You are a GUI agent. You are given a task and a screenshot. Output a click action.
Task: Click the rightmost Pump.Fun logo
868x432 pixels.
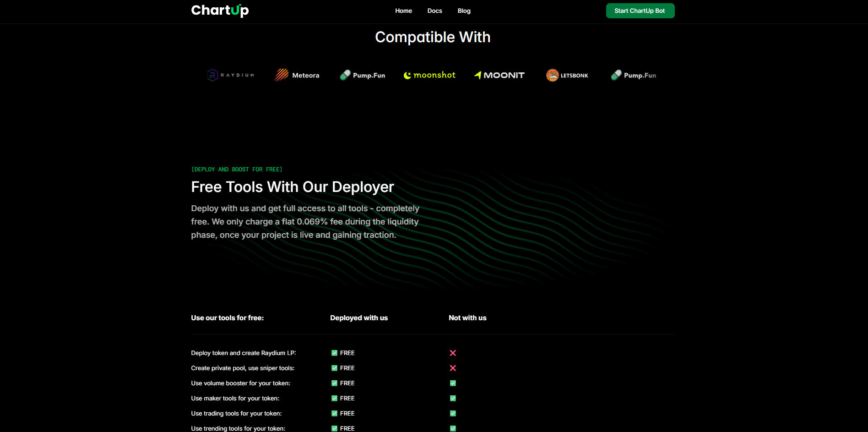(634, 75)
